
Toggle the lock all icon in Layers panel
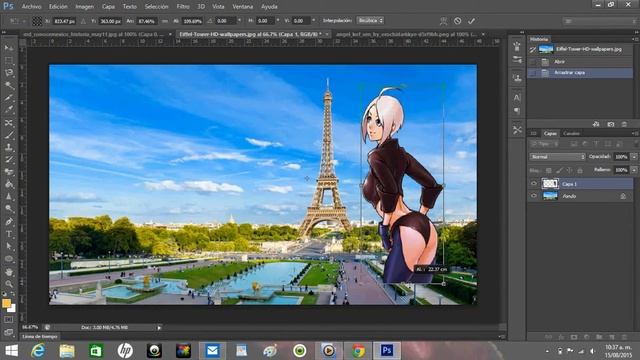click(580, 170)
